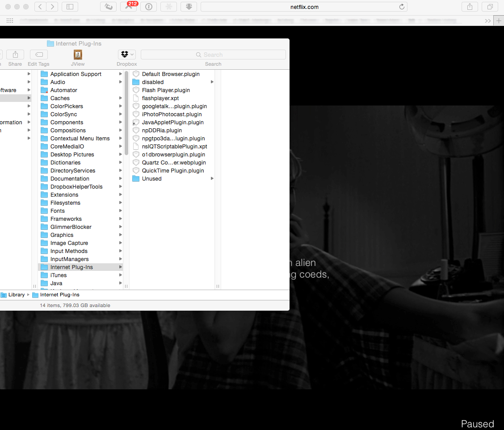The image size is (504, 430).
Task: Click Edit Tags in Finder toolbar
Action: 38,55
